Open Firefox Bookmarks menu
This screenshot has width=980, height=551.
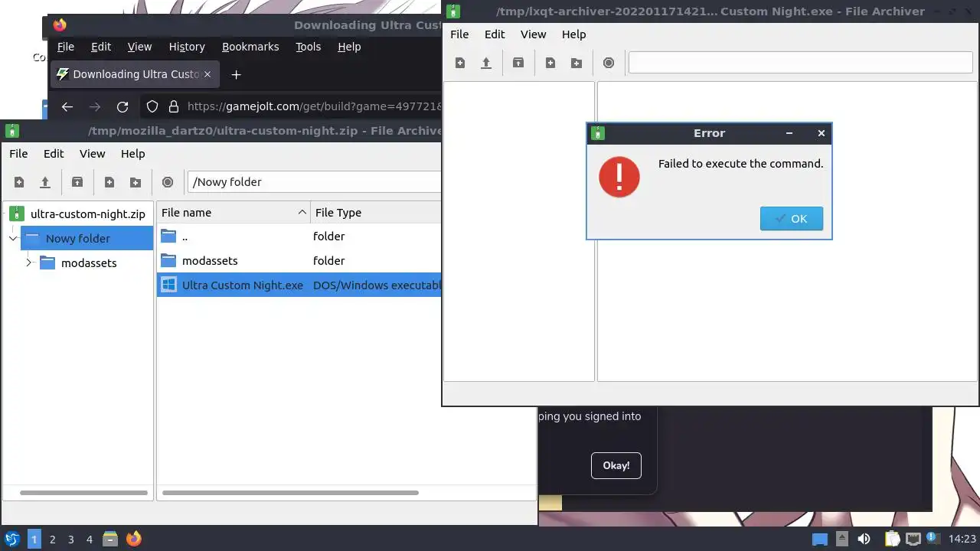(x=250, y=47)
